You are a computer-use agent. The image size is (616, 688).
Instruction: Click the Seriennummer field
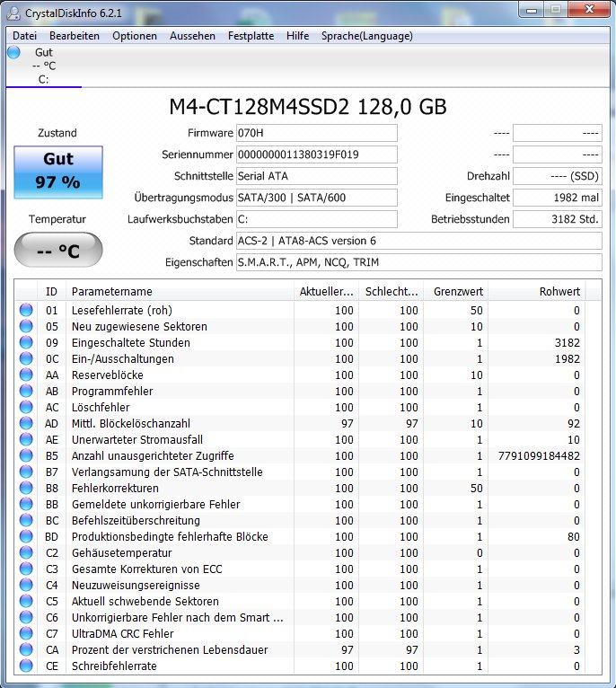click(317, 154)
